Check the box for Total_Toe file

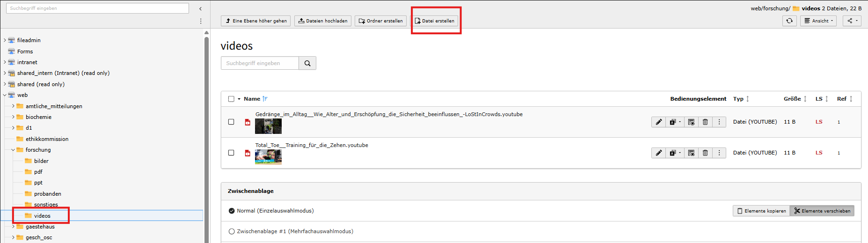pyautogui.click(x=231, y=153)
